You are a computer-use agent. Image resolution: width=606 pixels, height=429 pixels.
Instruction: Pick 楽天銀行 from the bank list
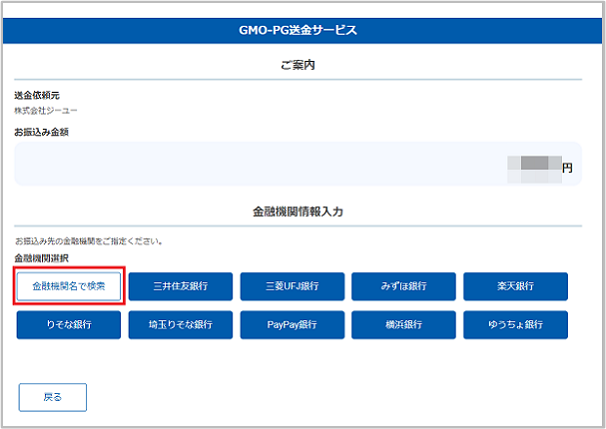(x=516, y=286)
